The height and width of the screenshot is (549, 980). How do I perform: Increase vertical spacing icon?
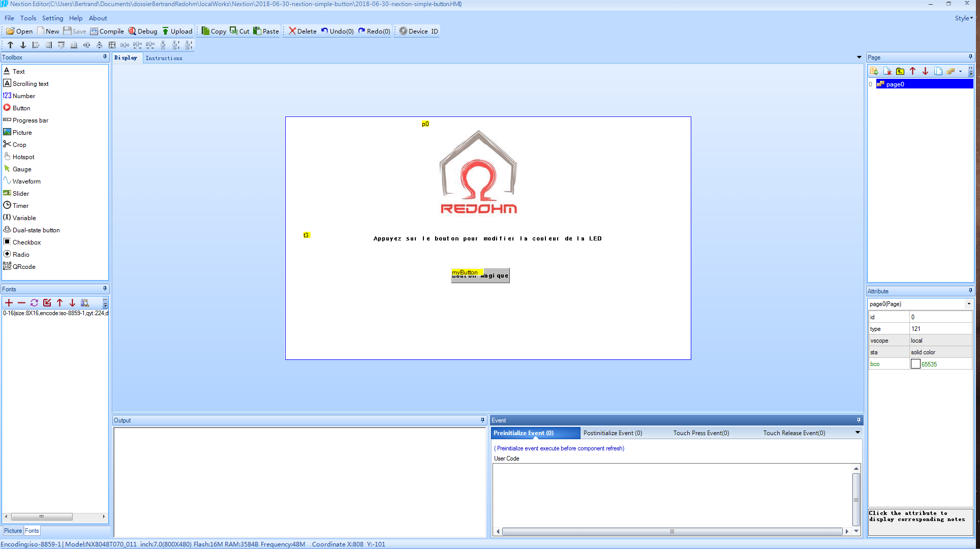coord(175,45)
